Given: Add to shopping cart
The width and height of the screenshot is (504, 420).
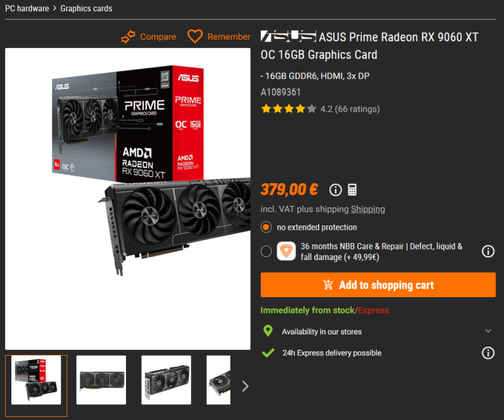Looking at the screenshot, I should click(378, 285).
